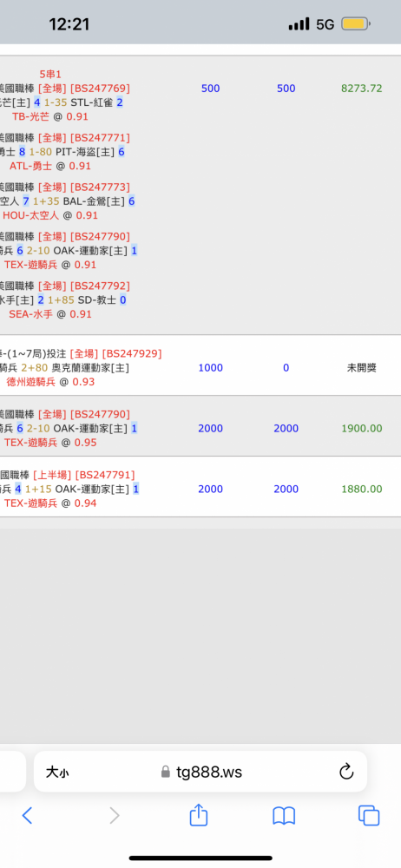Show all open tabs icon

pyautogui.click(x=368, y=816)
